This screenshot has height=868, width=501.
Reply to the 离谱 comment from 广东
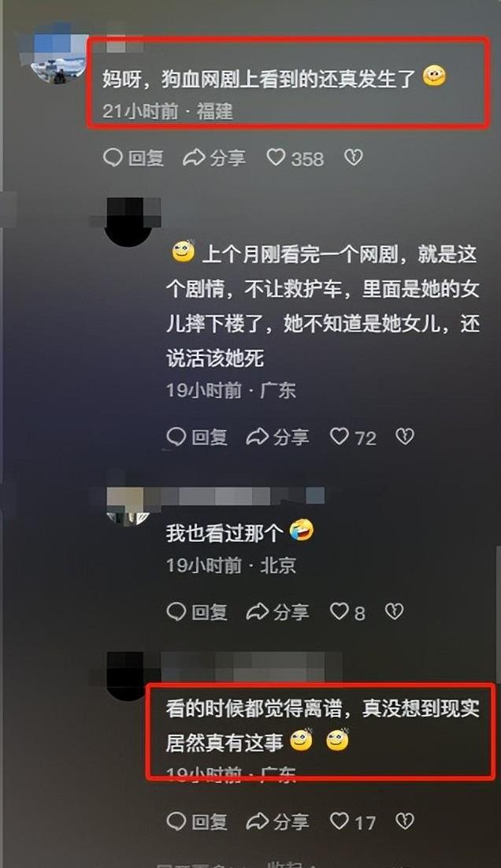pos(196,822)
